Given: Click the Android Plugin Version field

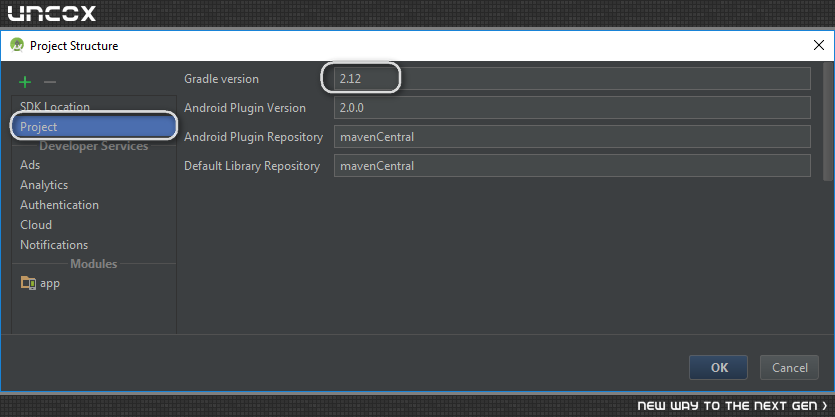Looking at the screenshot, I should coord(572,108).
